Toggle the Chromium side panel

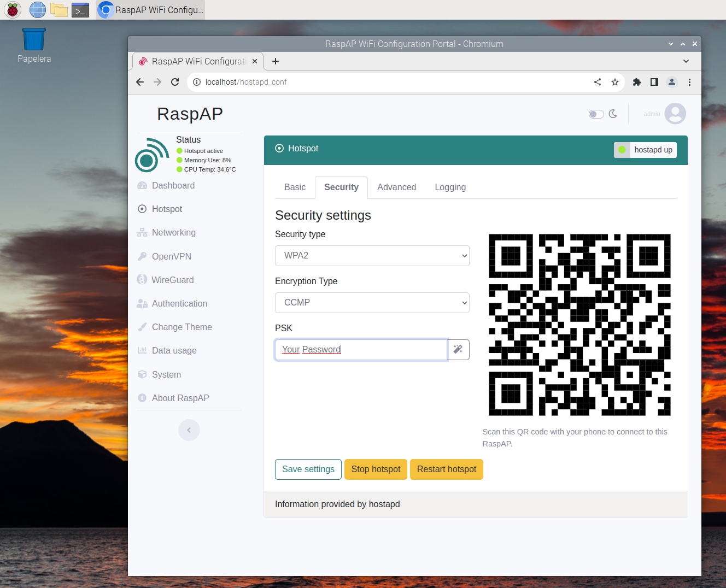point(654,82)
